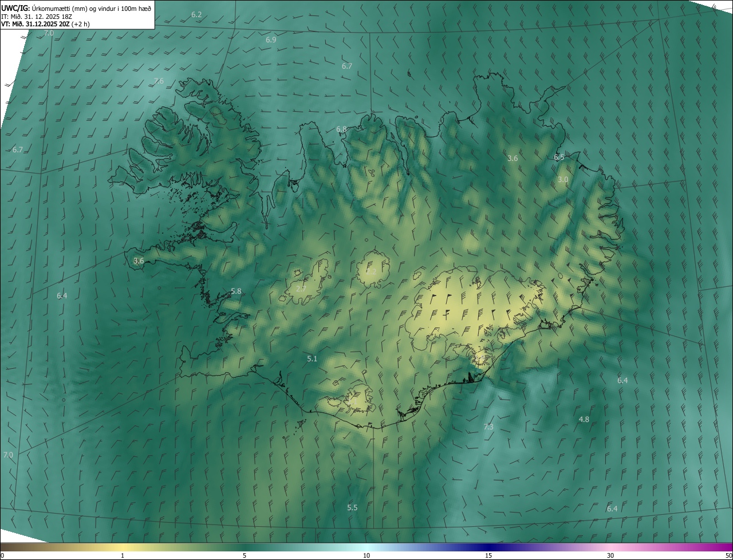Click the 5.8 value label
The height and width of the screenshot is (560, 733).
[x=236, y=291]
